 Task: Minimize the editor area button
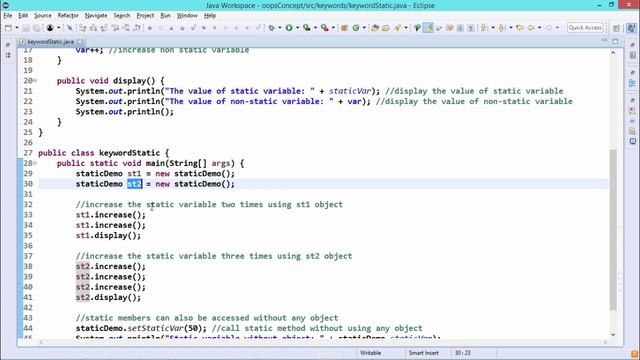point(604,41)
